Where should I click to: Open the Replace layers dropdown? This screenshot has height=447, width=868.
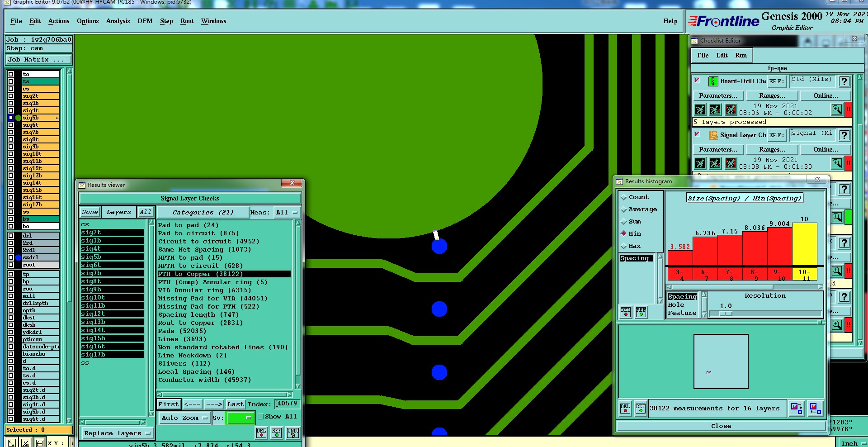click(x=117, y=433)
